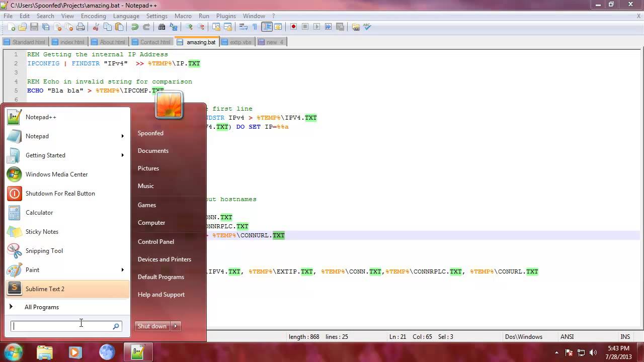The height and width of the screenshot is (362, 644).
Task: Toggle the indent guide button
Action: click(x=267, y=27)
